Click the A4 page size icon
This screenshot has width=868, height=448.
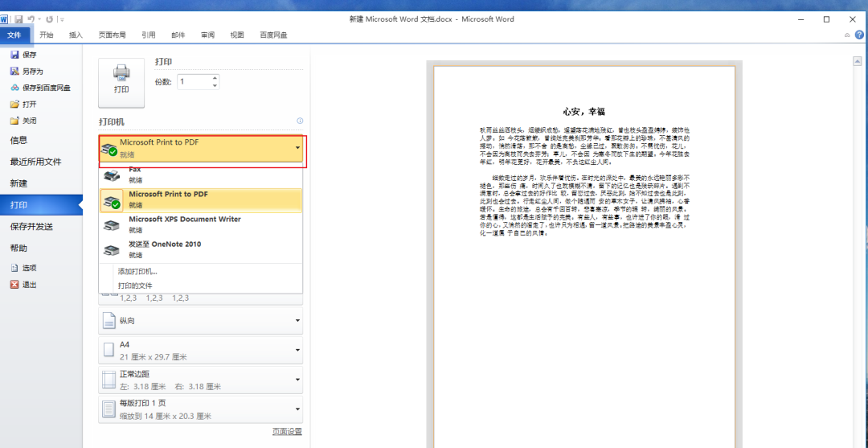(x=108, y=350)
